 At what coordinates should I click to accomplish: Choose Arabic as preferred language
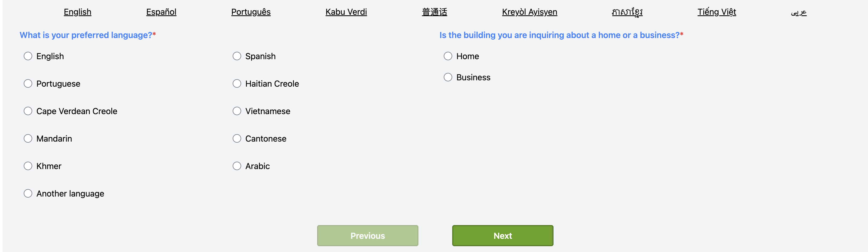tap(237, 166)
